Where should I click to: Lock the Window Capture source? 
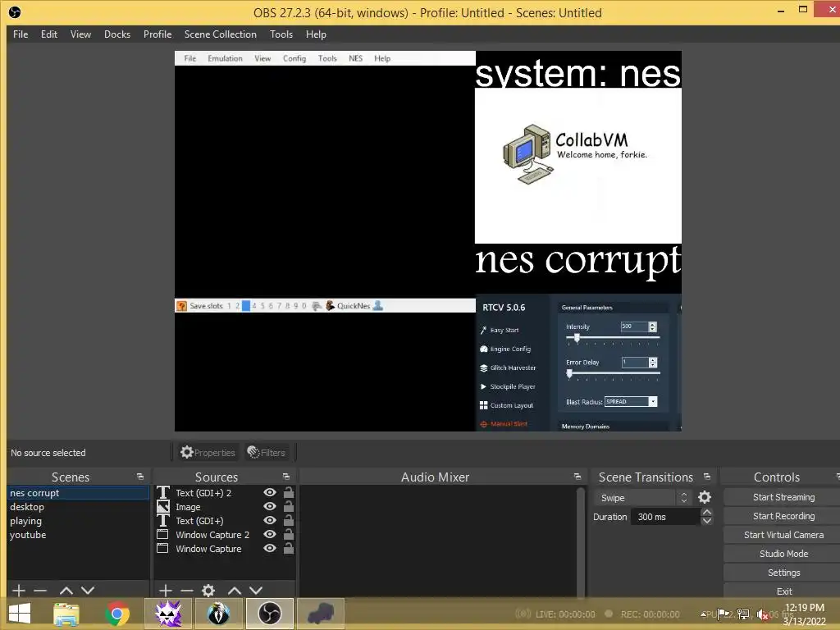click(288, 548)
